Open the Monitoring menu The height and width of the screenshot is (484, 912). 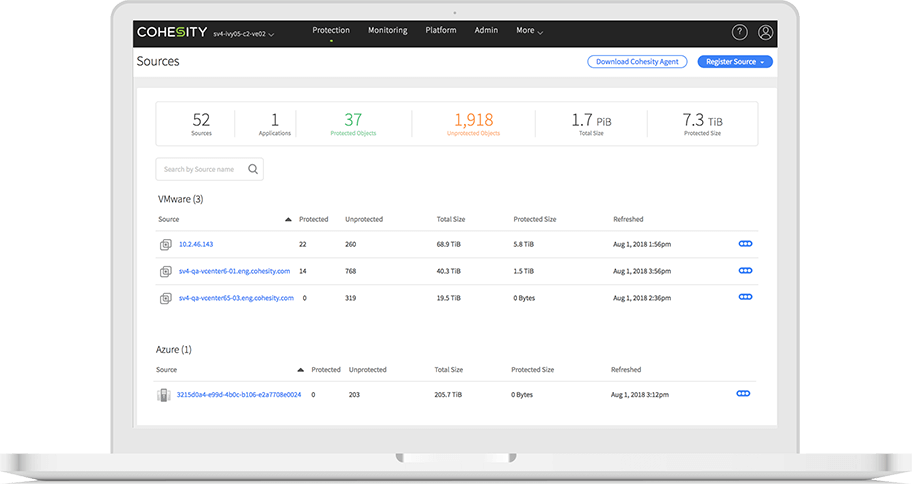pyautogui.click(x=387, y=30)
